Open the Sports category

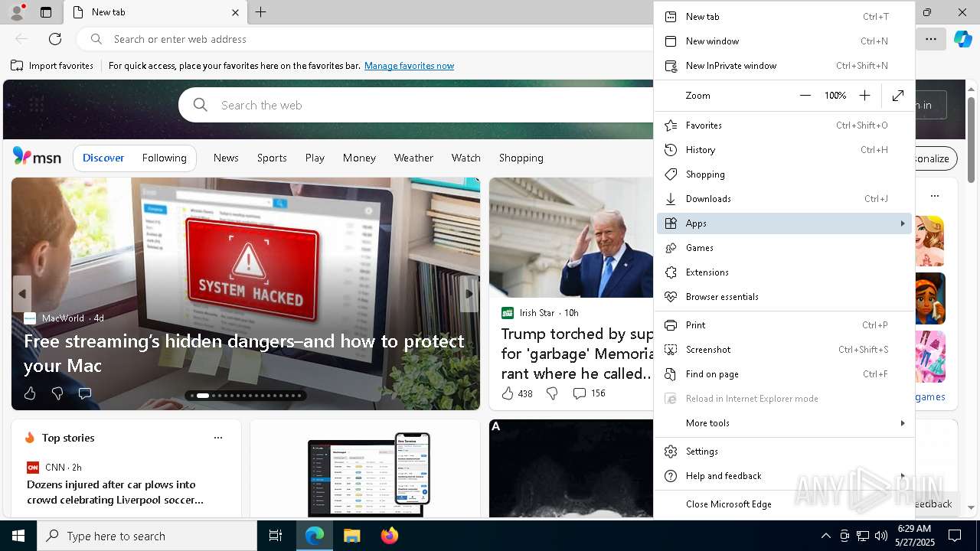point(272,158)
